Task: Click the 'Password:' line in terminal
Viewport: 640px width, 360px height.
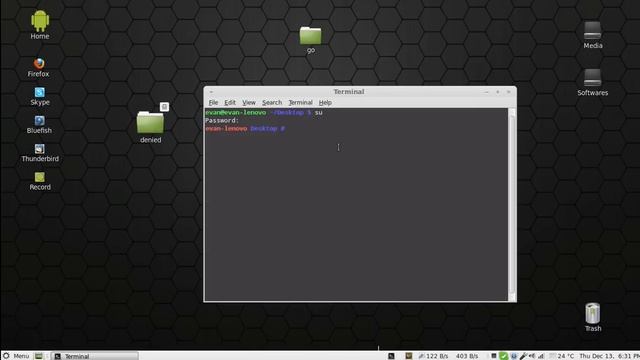Action: pyautogui.click(x=222, y=120)
